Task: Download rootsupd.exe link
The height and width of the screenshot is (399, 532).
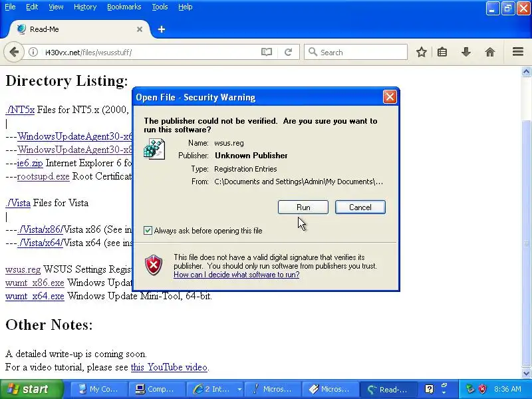Action: click(43, 176)
